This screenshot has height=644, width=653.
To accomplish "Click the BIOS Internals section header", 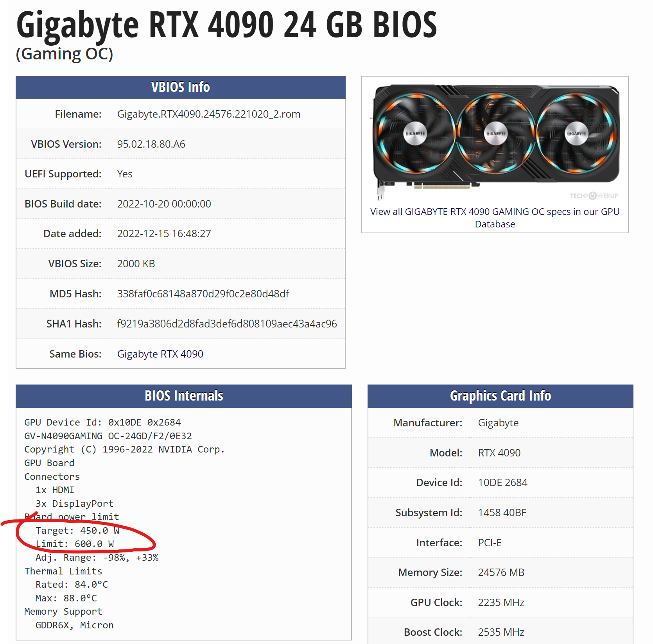I will tap(183, 396).
